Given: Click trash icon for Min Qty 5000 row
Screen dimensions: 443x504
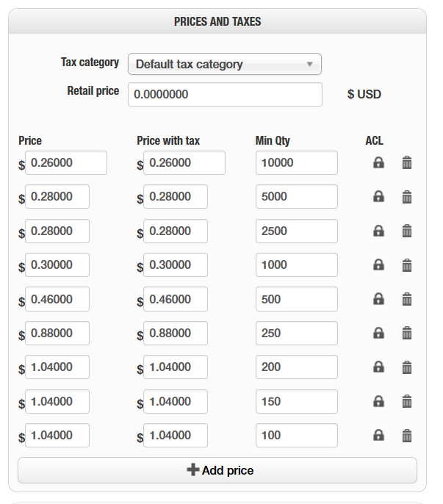Looking at the screenshot, I should (406, 197).
